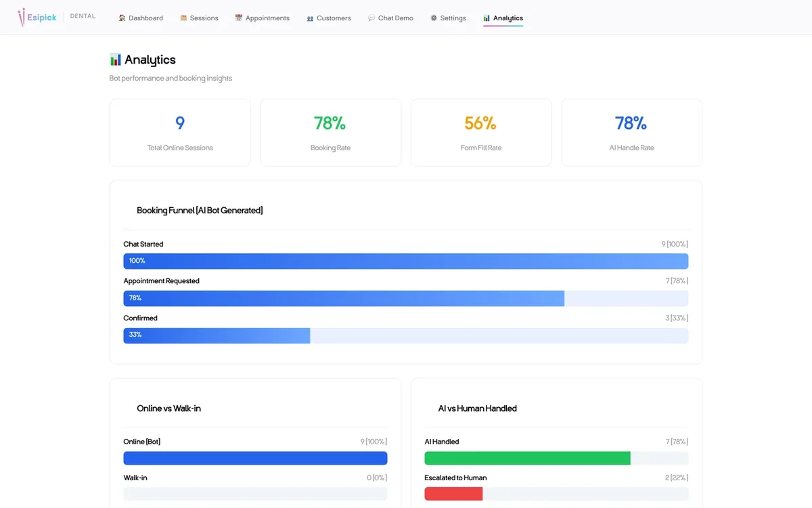Switch to the Appointments tab
Screen dimensions: 812x508
coord(263,18)
